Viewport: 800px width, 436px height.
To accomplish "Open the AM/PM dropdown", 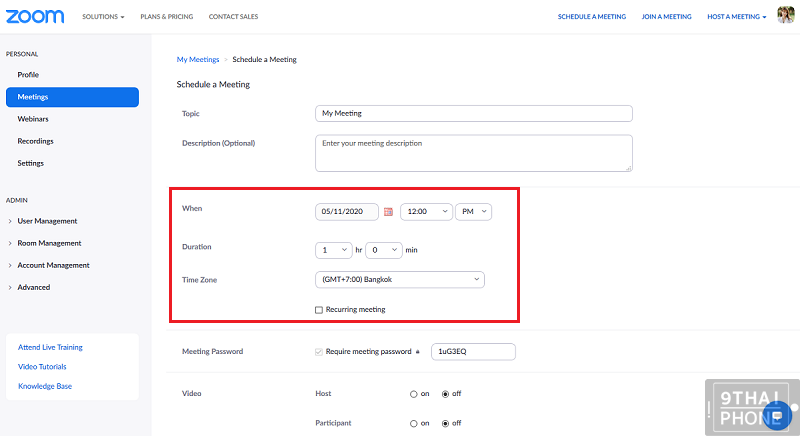I will pos(473,212).
